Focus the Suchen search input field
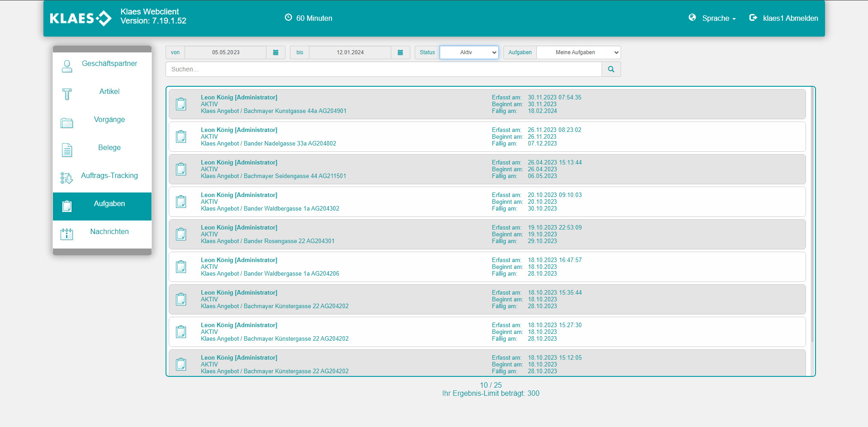Image resolution: width=868 pixels, height=427 pixels. click(383, 69)
